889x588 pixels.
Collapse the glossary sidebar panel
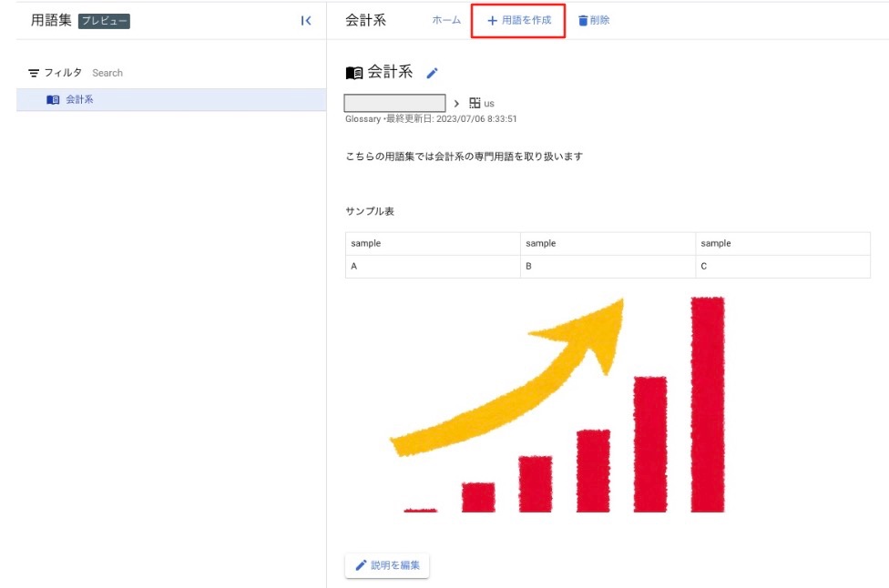click(306, 21)
